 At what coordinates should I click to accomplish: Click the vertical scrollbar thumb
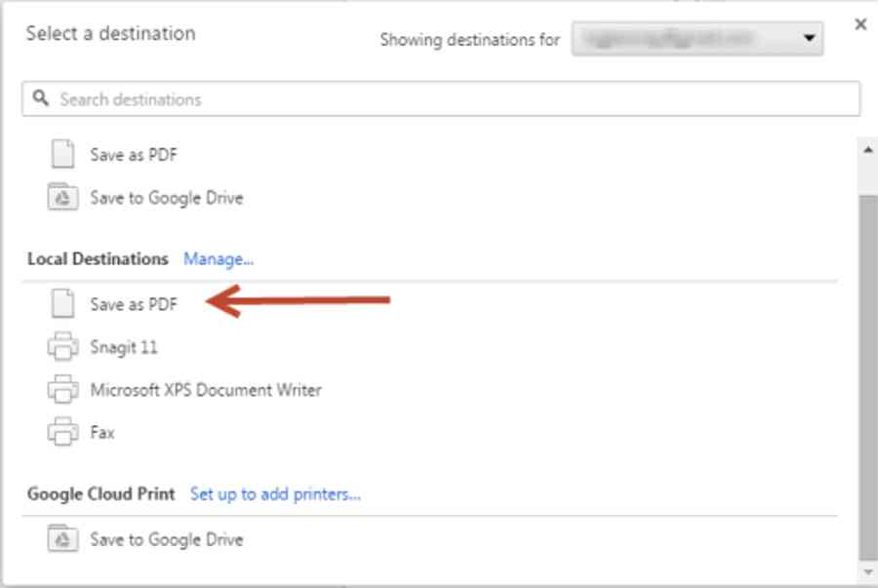pyautogui.click(x=868, y=377)
